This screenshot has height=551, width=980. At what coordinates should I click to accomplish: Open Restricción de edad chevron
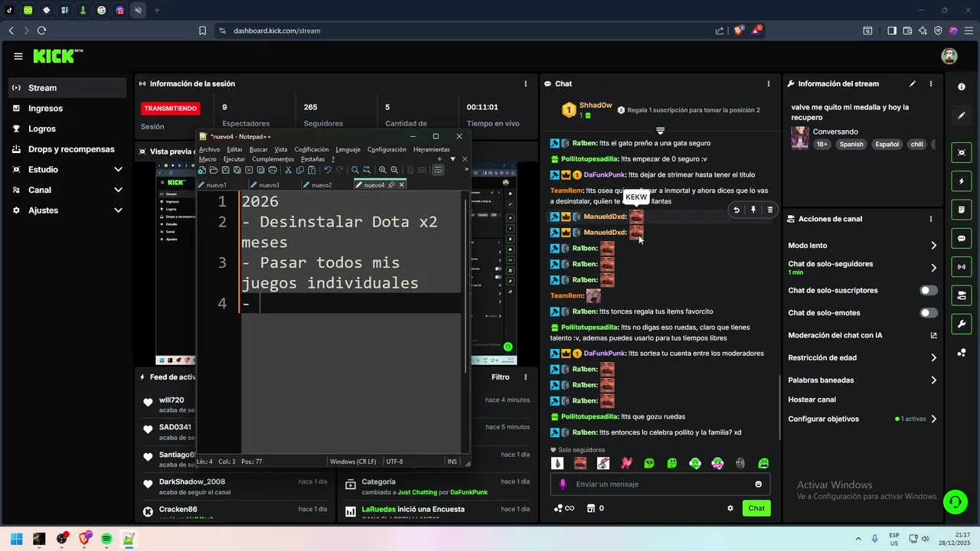coord(933,357)
